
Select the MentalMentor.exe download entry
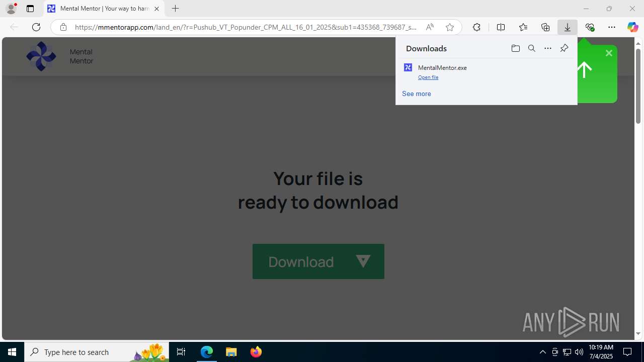[x=487, y=71]
